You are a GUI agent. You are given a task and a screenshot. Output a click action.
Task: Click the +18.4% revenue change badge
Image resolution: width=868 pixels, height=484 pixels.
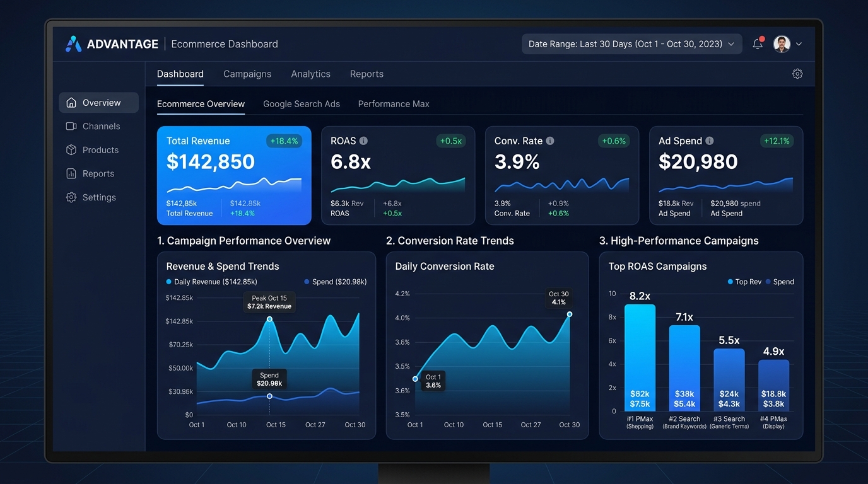(x=284, y=141)
